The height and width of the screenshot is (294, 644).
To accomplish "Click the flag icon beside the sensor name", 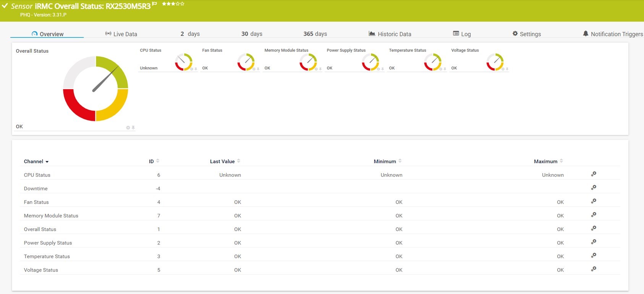I will click(x=154, y=3).
